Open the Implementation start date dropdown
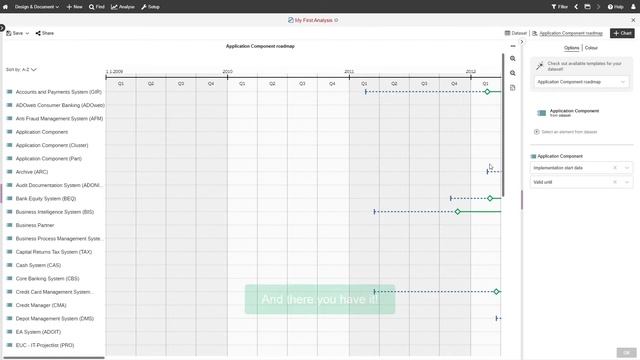 click(x=627, y=168)
